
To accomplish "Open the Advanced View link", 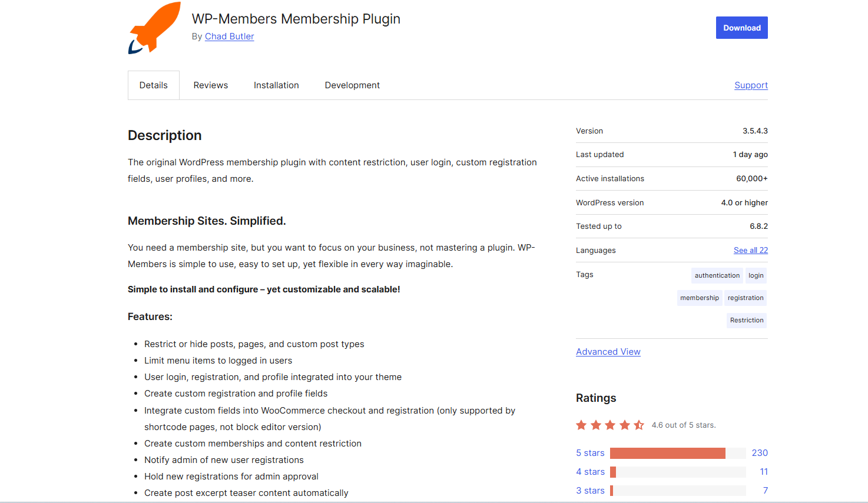I will [608, 352].
